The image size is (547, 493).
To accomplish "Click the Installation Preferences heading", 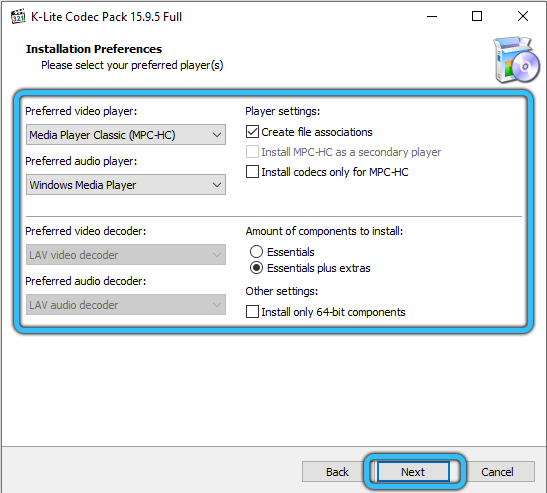I will [94, 49].
